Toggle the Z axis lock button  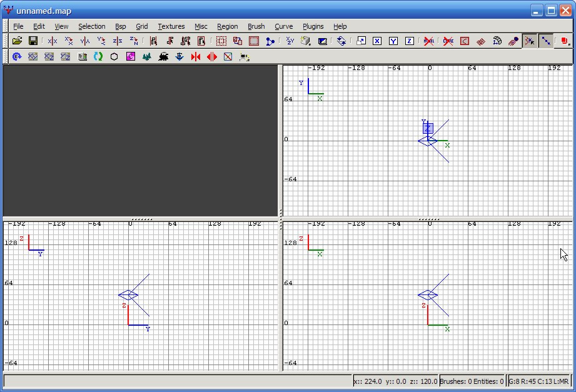click(x=410, y=41)
